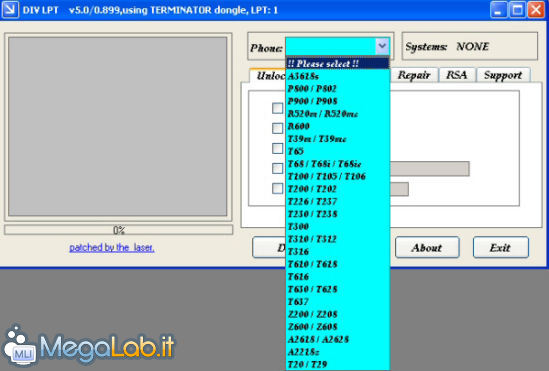Close the DIV LPT window
The width and height of the screenshot is (549, 371).
[x=536, y=9]
